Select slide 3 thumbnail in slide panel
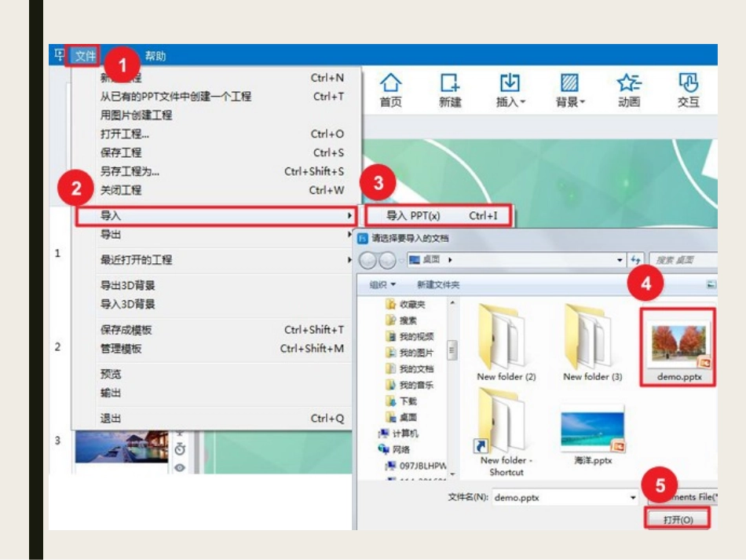Image resolution: width=746 pixels, height=560 pixels. [121, 446]
